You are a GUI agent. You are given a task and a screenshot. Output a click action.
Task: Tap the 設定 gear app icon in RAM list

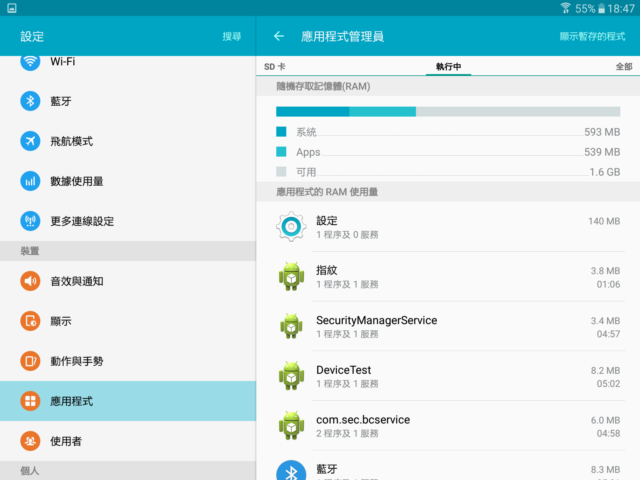(x=291, y=227)
